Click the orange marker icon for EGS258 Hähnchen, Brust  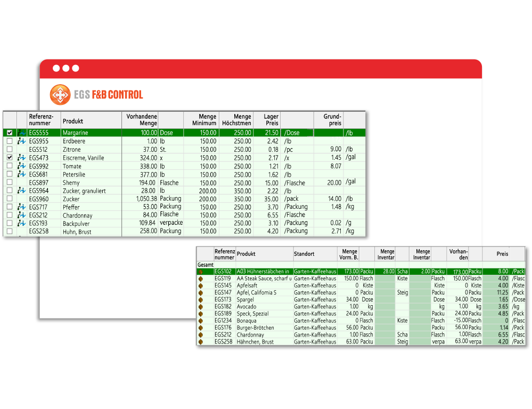[201, 342]
